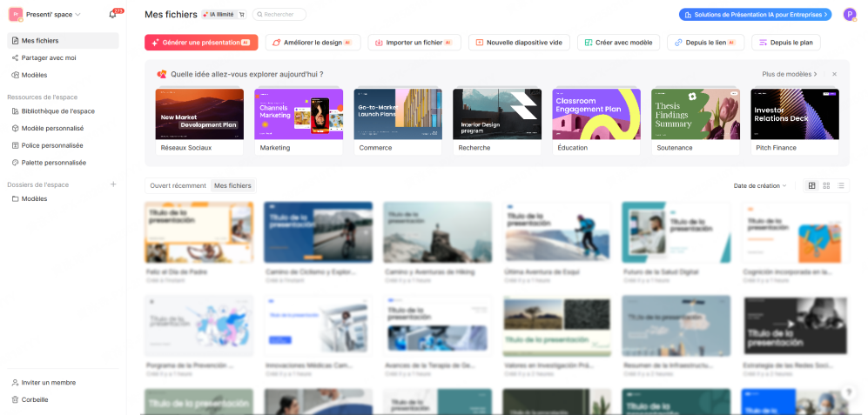
Task: Open the notifications bell
Action: [x=112, y=15]
